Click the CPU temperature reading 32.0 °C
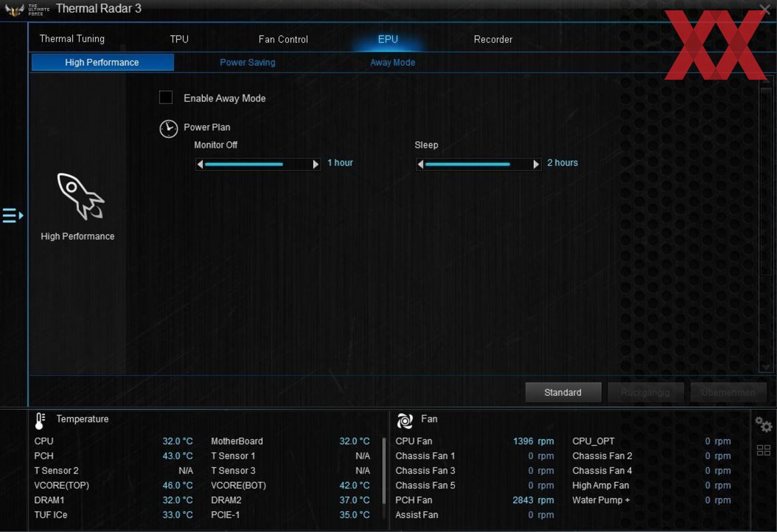Image resolution: width=777 pixels, height=532 pixels. 178,441
